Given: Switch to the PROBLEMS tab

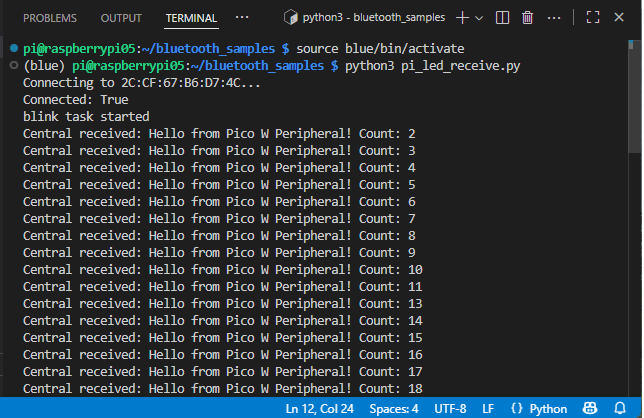Looking at the screenshot, I should 50,18.
